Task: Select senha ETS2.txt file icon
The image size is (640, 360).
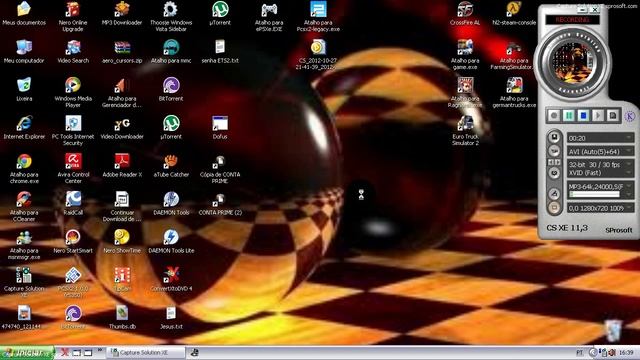Action: (x=220, y=52)
